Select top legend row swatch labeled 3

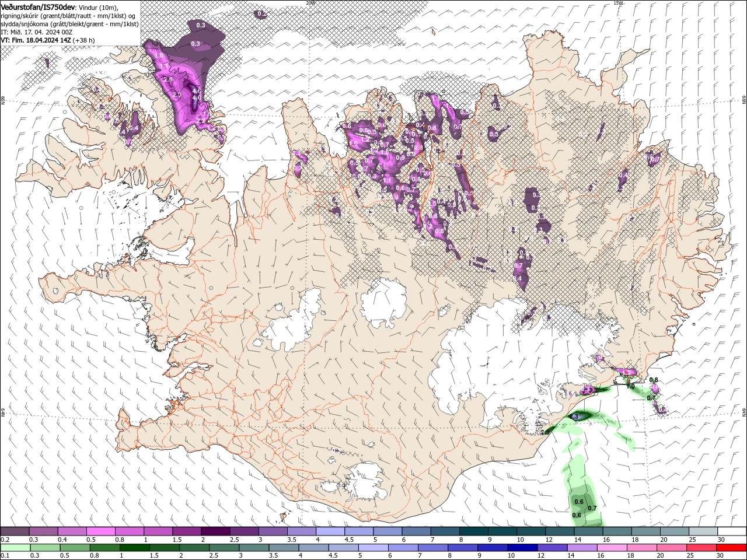pyautogui.click(x=273, y=531)
